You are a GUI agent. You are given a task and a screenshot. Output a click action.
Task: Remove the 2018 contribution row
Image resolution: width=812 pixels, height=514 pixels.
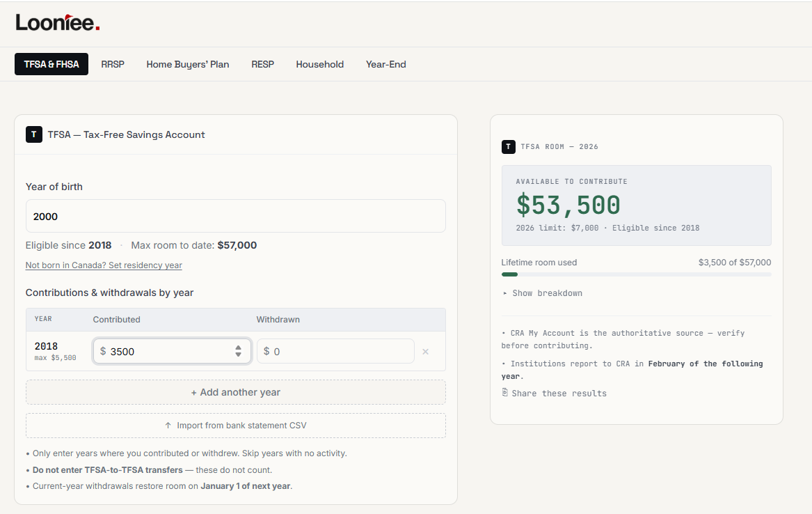425,352
